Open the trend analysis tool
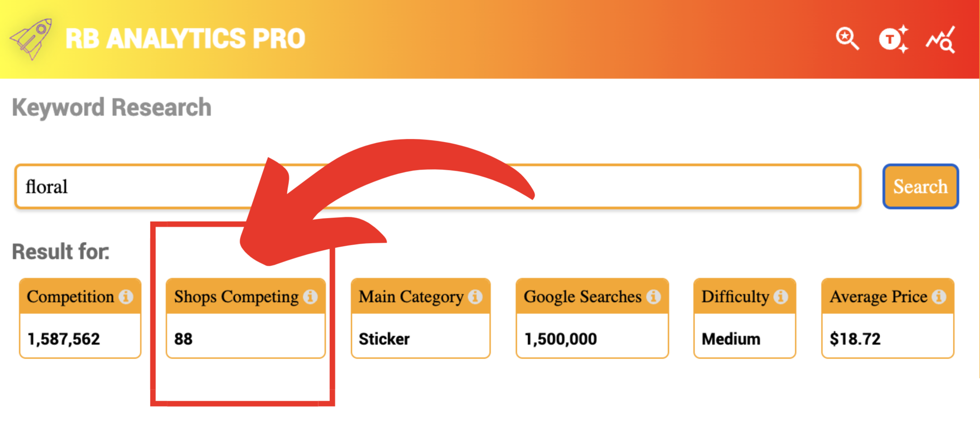Viewport: 980px width, 422px height. (x=942, y=38)
